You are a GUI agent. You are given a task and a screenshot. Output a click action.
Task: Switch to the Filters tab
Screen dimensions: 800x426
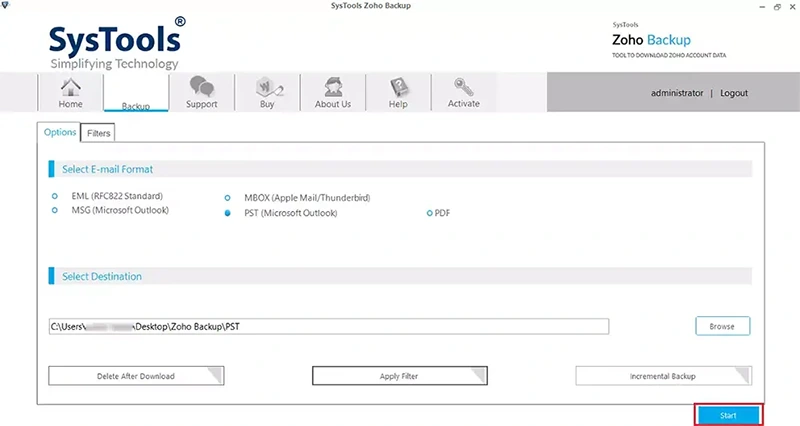coord(98,133)
